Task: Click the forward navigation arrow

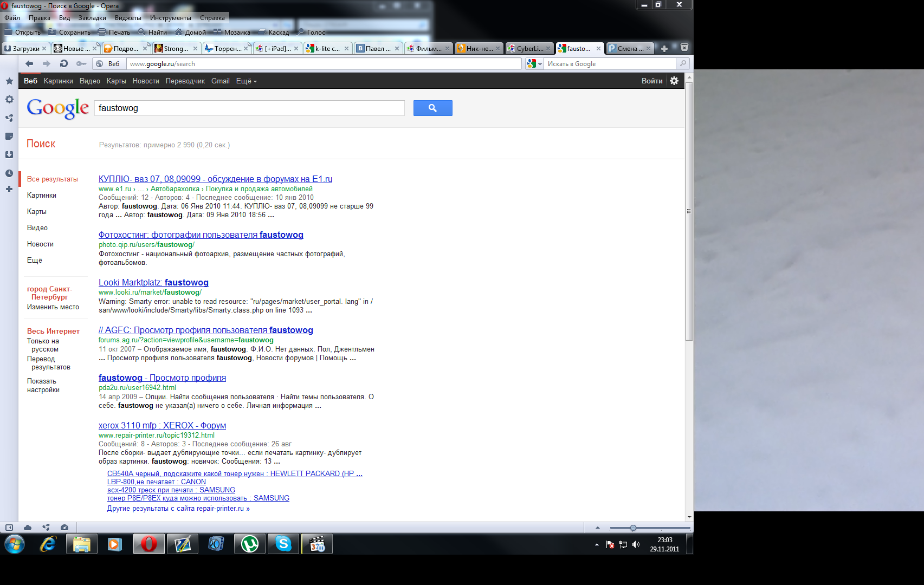Action: click(47, 64)
